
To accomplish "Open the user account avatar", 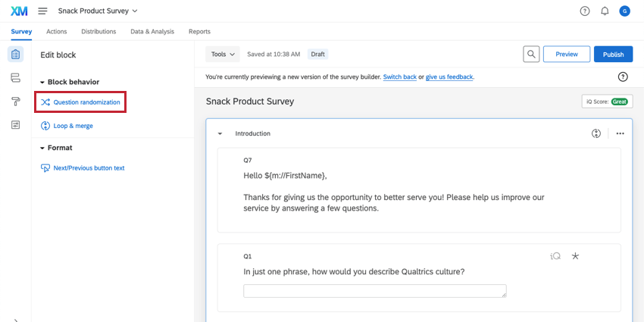I will [x=624, y=11].
